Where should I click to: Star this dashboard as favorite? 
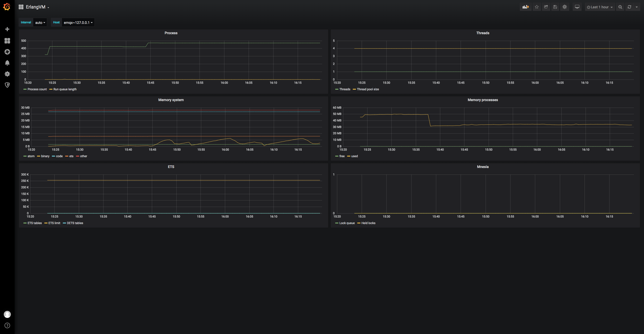[x=537, y=7]
